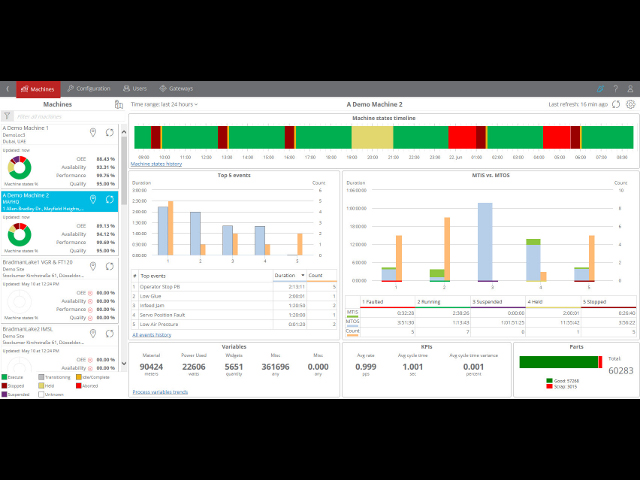The image size is (640, 480).
Task: Refresh the dashboard using the top-right refresh icon
Action: [617, 104]
